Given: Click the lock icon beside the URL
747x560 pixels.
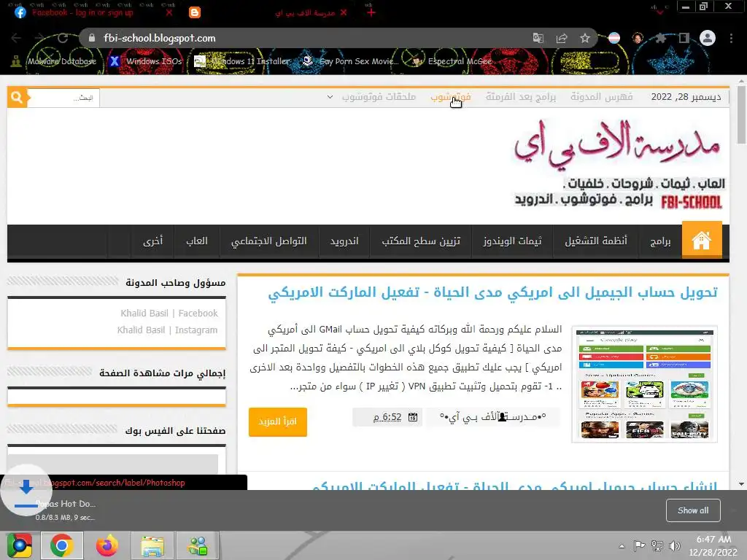Looking at the screenshot, I should [92, 38].
